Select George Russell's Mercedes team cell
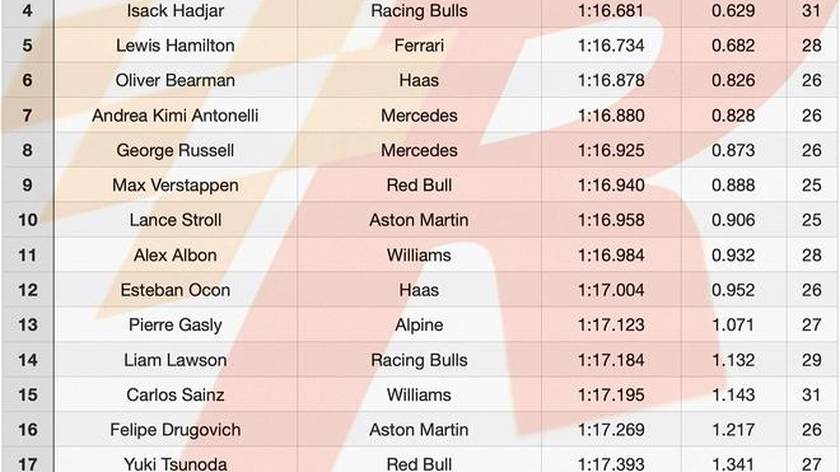Image resolution: width=840 pixels, height=472 pixels. pos(419,150)
